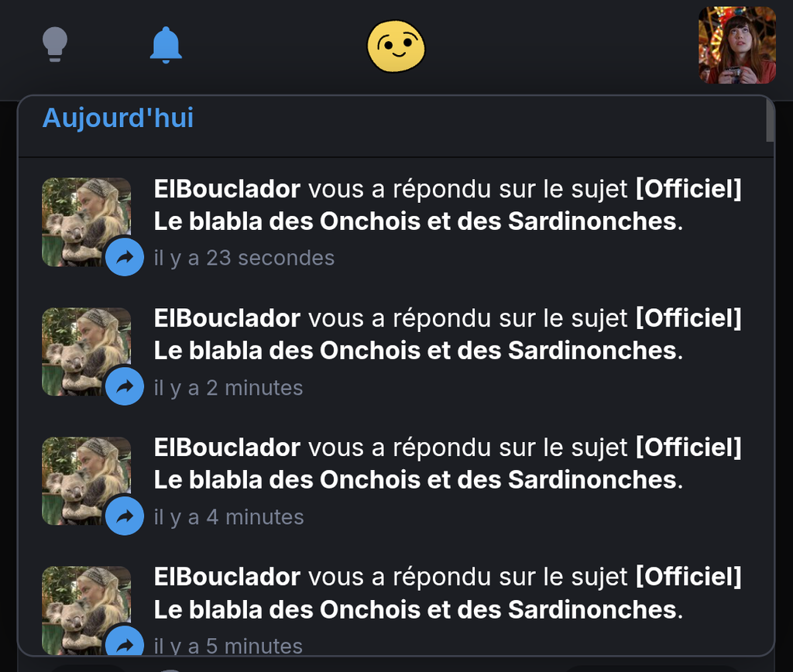This screenshot has height=672, width=793.
Task: Click ElBouclador username in the 23 secondes notification
Action: [x=227, y=189]
